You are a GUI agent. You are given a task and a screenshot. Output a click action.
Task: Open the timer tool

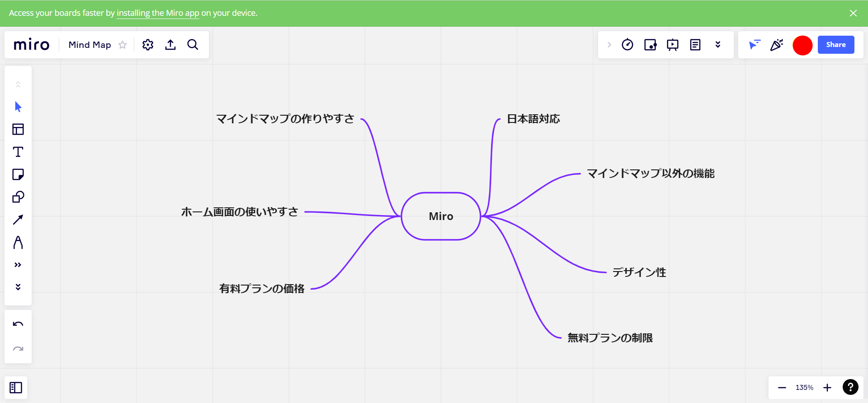(627, 45)
